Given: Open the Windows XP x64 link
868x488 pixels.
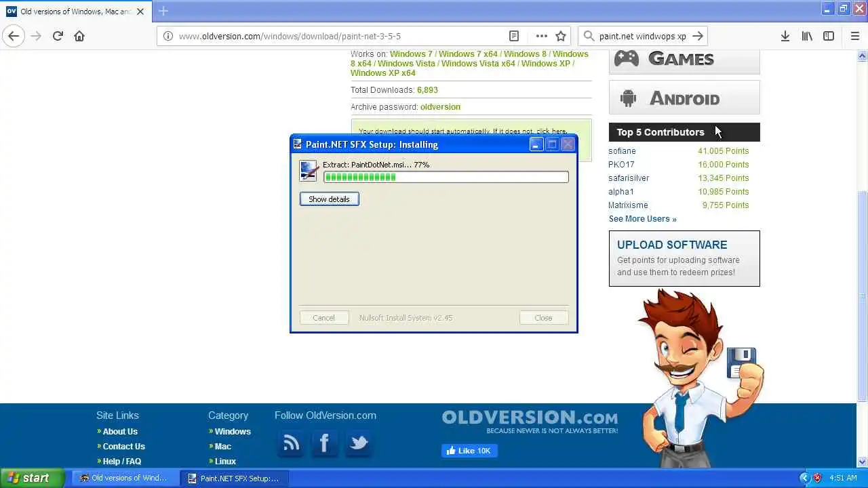Looking at the screenshot, I should pyautogui.click(x=383, y=73).
